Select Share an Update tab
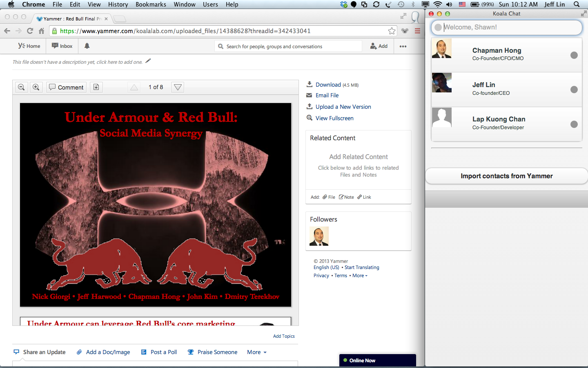 (x=40, y=352)
